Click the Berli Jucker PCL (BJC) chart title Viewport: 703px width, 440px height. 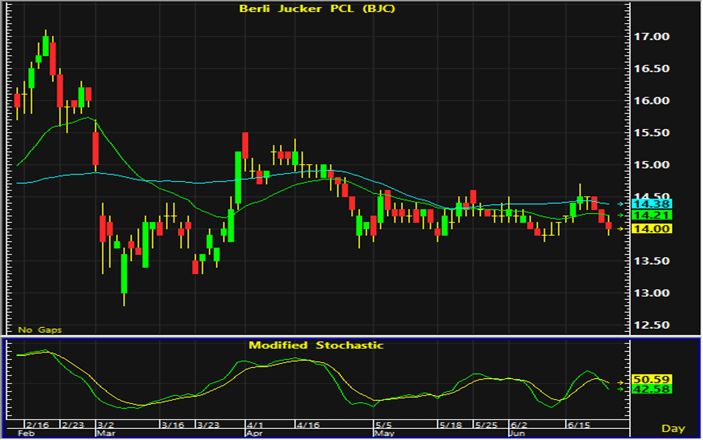(x=317, y=9)
